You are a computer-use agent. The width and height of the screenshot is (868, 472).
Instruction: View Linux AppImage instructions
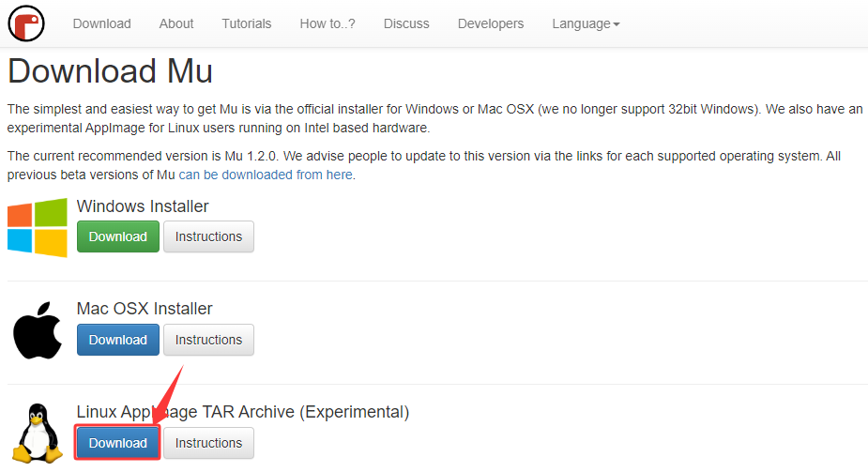pyautogui.click(x=208, y=443)
